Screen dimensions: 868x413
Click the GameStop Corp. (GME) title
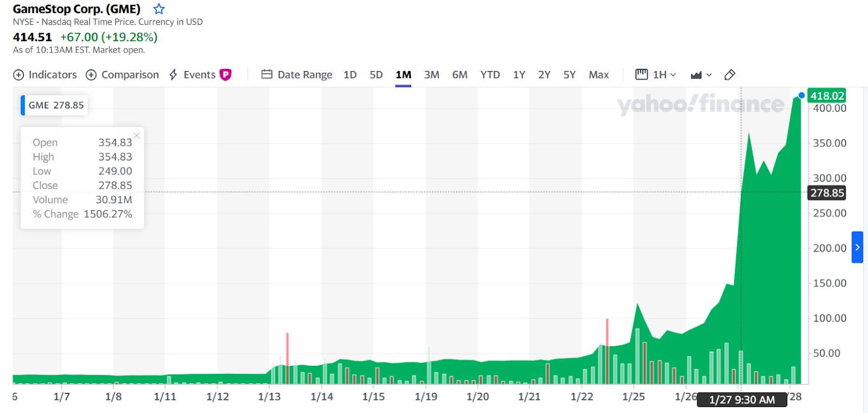(x=76, y=9)
